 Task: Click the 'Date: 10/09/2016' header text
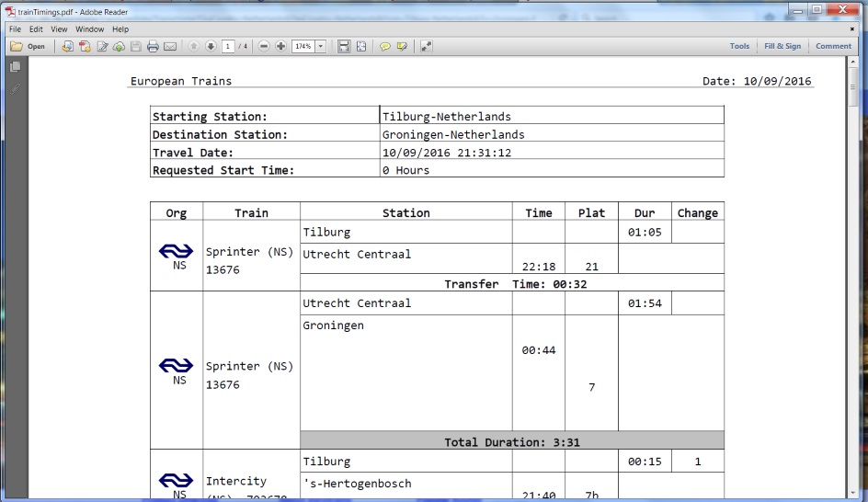click(x=757, y=81)
